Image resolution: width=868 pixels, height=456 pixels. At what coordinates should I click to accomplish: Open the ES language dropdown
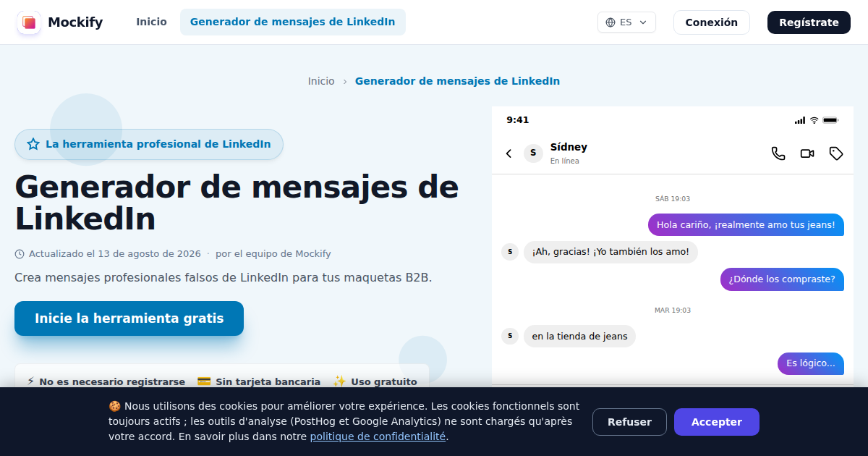626,22
